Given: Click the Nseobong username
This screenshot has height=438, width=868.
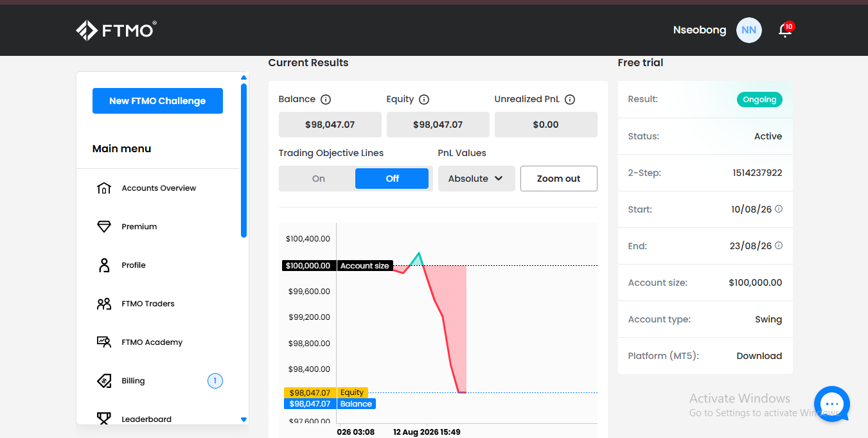Looking at the screenshot, I should (x=700, y=30).
